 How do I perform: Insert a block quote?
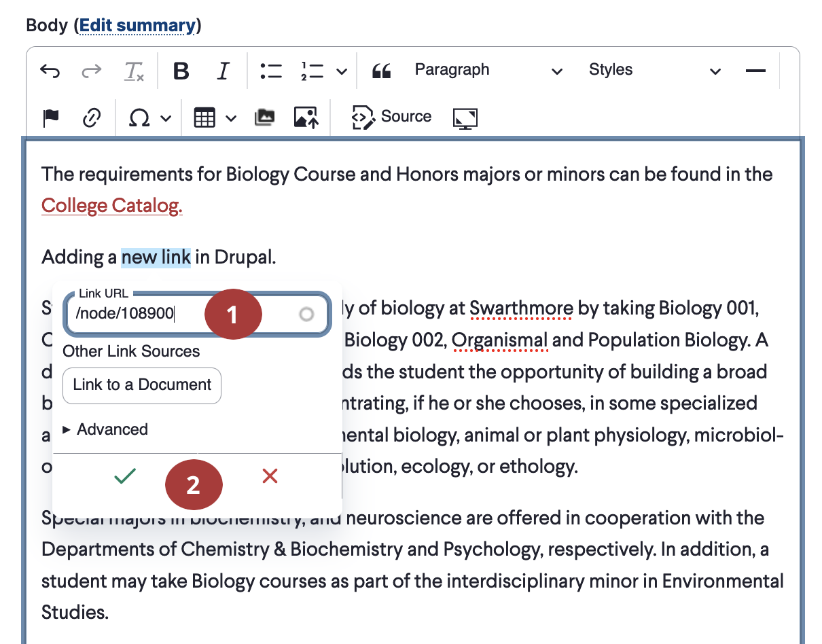click(382, 71)
